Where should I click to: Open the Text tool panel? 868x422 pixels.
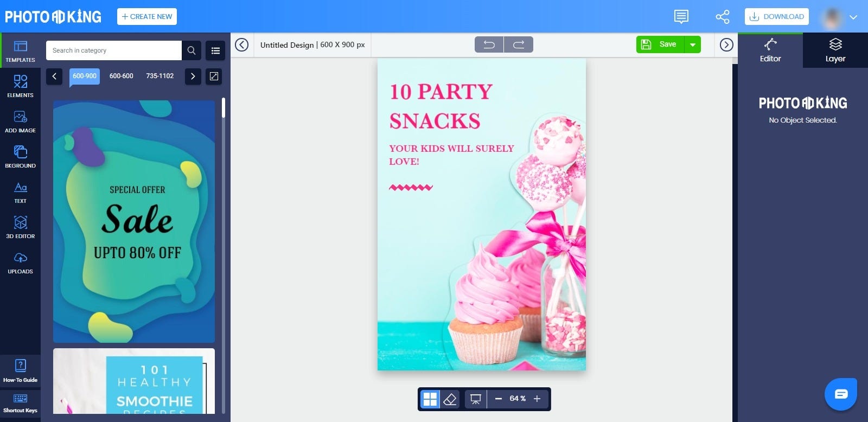(20, 191)
